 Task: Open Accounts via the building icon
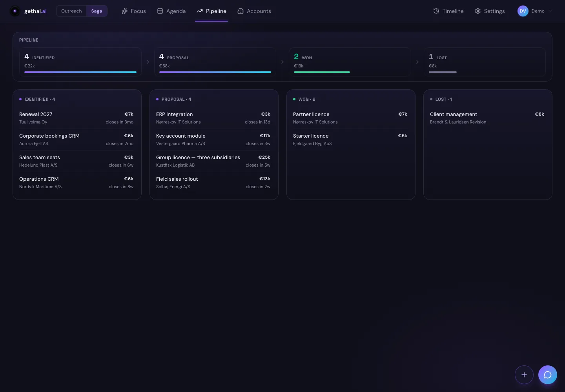click(241, 11)
